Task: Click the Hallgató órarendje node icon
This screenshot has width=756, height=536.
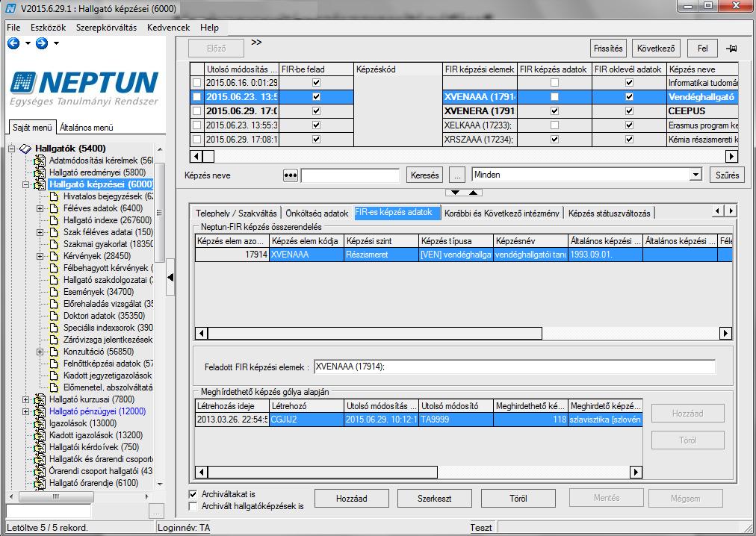Action: pos(40,483)
